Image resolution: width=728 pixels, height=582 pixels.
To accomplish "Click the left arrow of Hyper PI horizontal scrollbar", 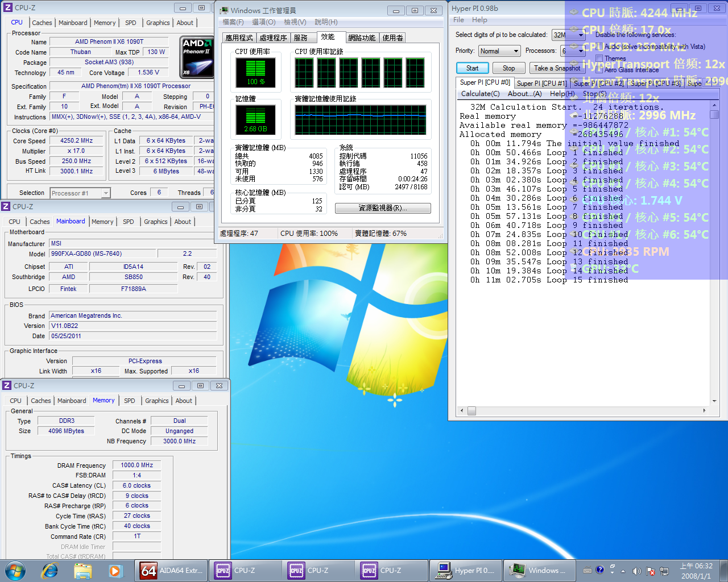I will click(461, 410).
